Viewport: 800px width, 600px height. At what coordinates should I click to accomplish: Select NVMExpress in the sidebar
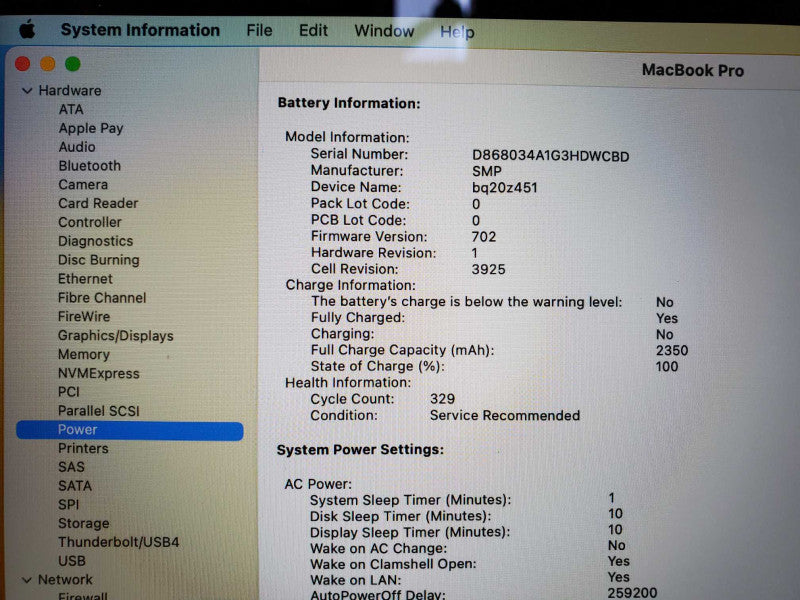coord(98,373)
